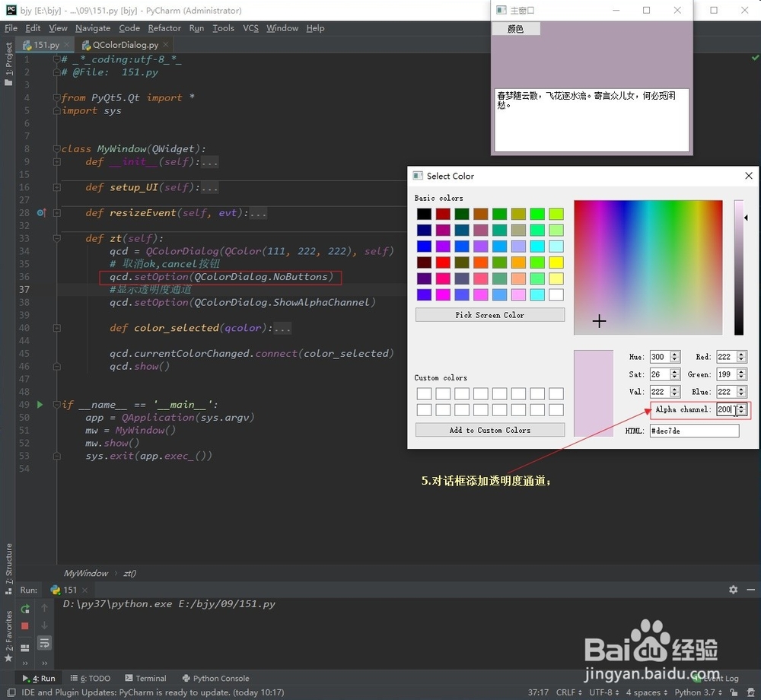Select the black basic color swatch

click(x=424, y=214)
